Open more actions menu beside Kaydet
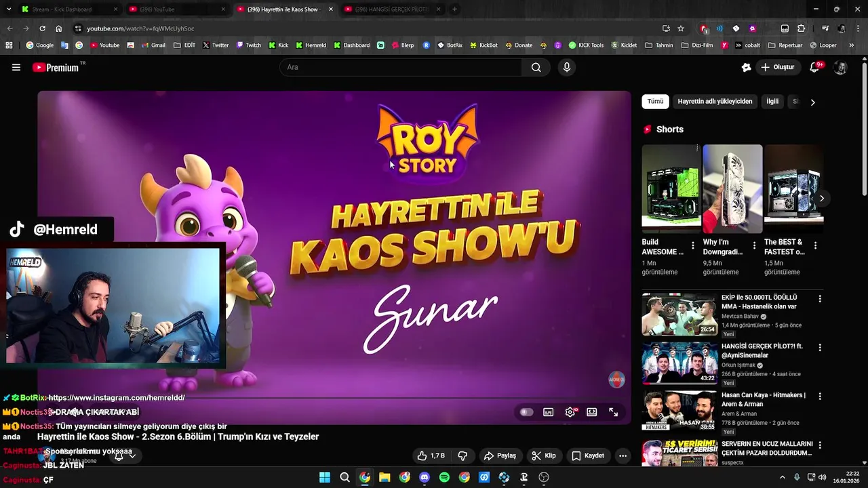The image size is (868, 488). (623, 455)
